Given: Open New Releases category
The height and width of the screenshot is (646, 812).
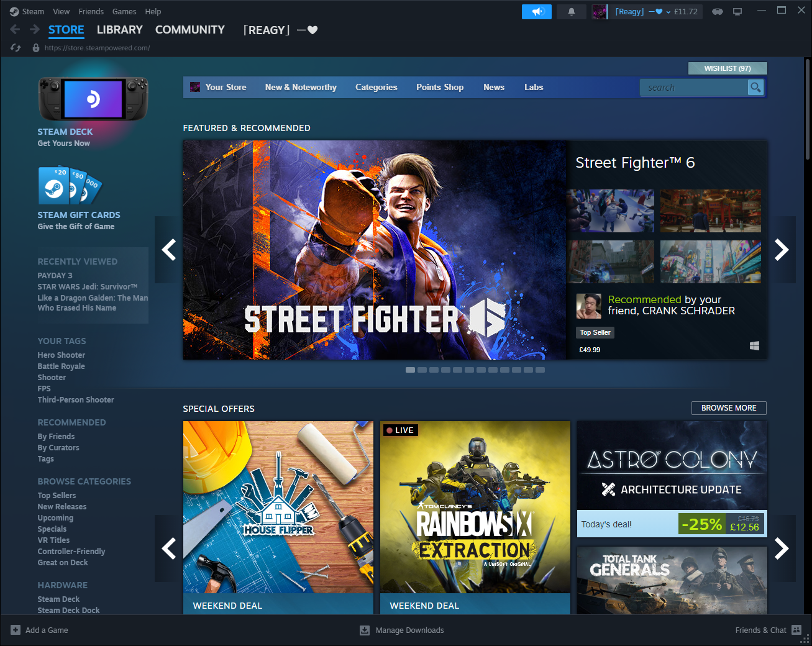Looking at the screenshot, I should [x=62, y=506].
